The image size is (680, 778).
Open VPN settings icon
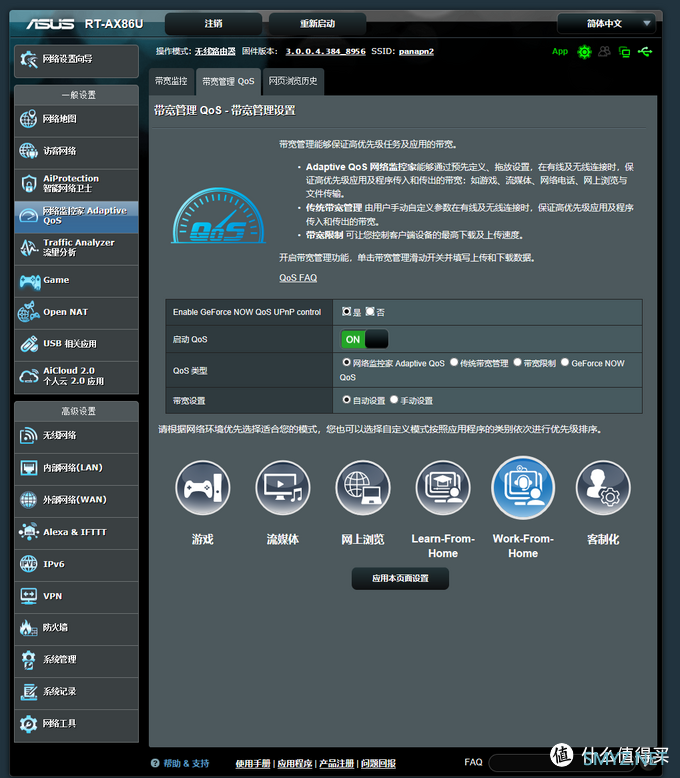(x=29, y=596)
